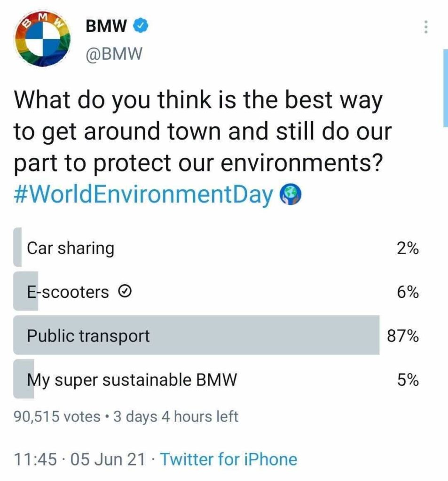Select the My super sustainable BMW option
Viewport: 448px width, 481px height.
coord(216,379)
